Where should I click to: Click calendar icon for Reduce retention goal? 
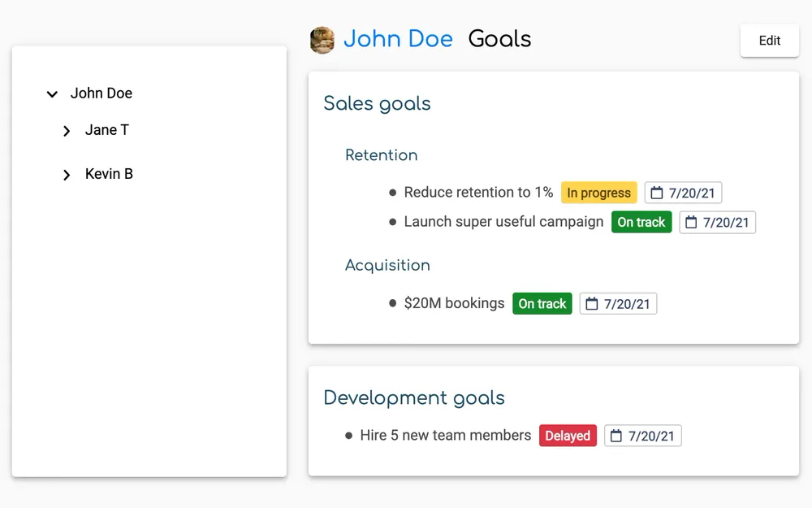[657, 193]
